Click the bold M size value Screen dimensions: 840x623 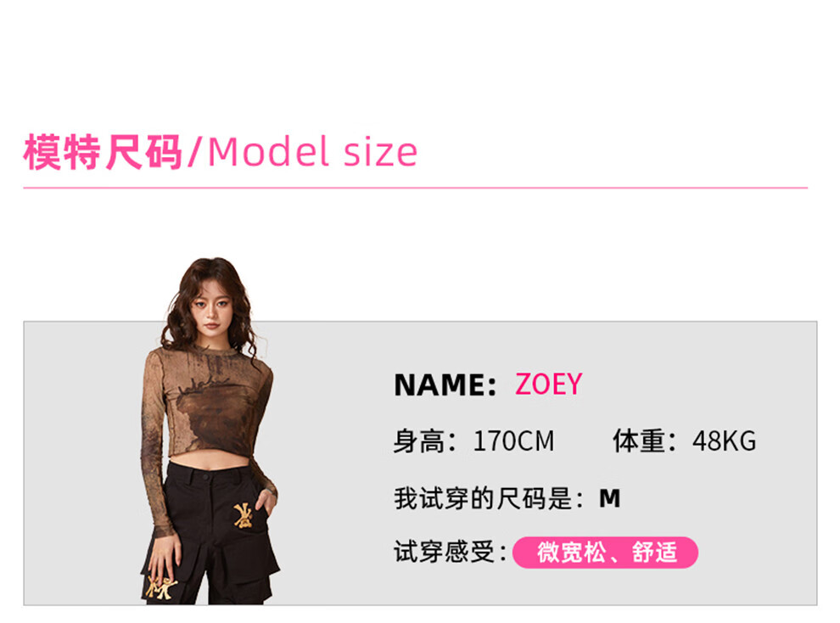coord(610,499)
